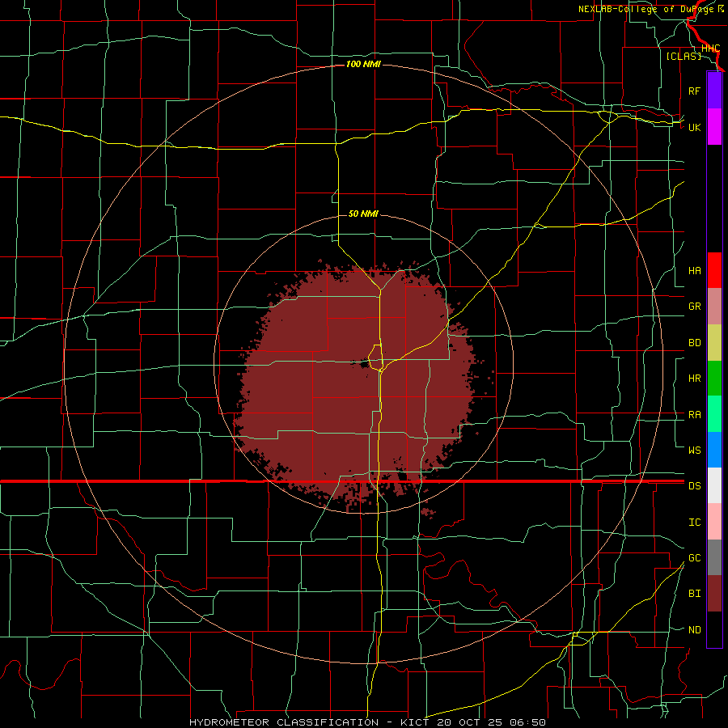Click the HA legend label
This screenshot has width=728, height=728.
click(x=694, y=271)
